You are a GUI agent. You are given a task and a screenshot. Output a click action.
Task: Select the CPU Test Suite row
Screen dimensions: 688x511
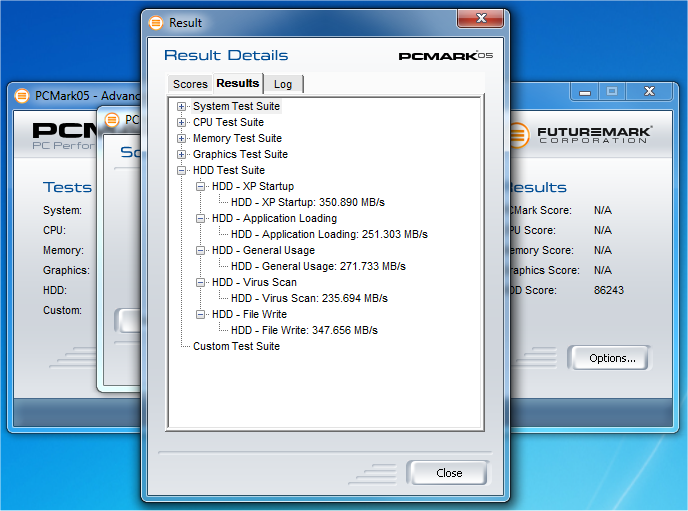(x=228, y=122)
